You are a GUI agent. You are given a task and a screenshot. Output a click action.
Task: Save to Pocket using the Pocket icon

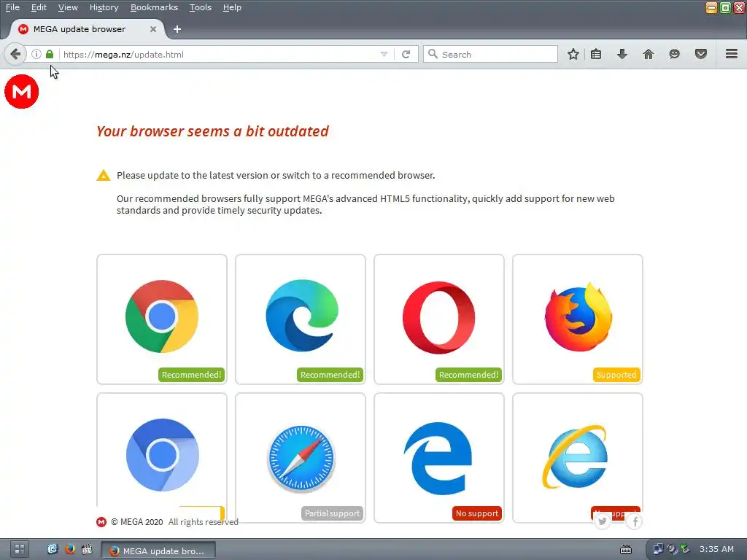[701, 54]
